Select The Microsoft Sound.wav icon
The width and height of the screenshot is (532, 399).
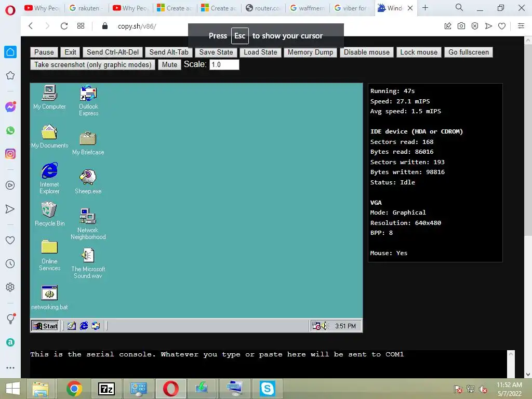point(88,263)
